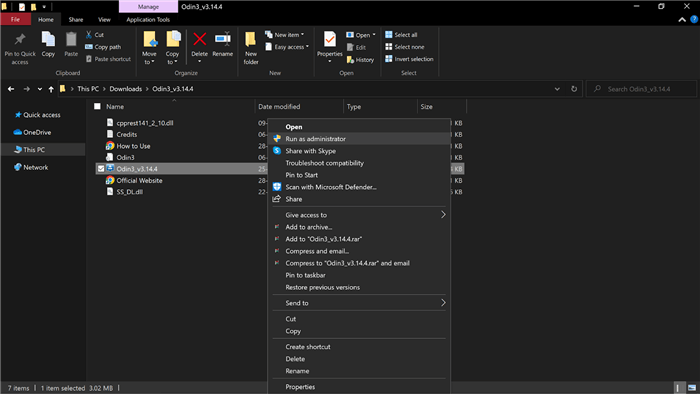Open the blue Help question icon
This screenshot has width=700, height=394.
[x=694, y=19]
